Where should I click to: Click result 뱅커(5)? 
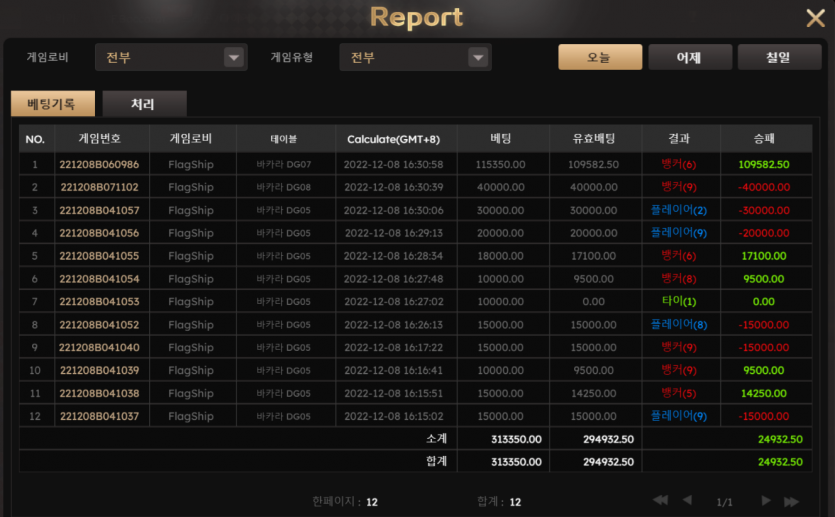[679, 393]
